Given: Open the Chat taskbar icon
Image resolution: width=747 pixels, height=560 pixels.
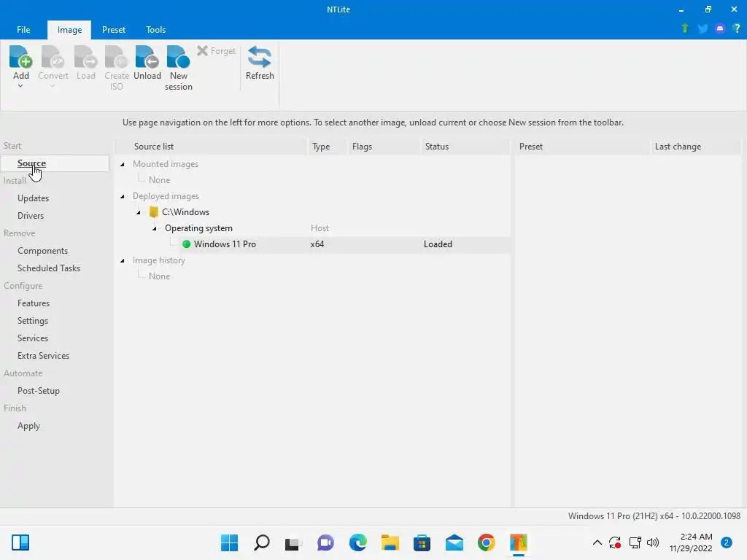Looking at the screenshot, I should [x=325, y=542].
